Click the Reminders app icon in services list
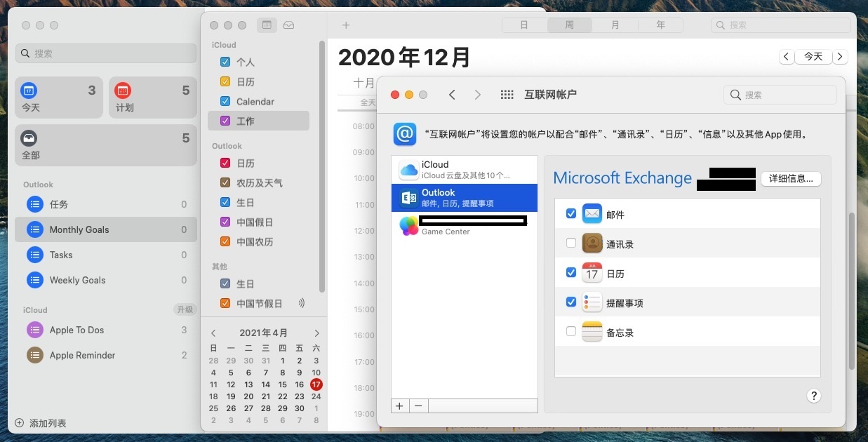Screen dimensions: 868x442 pyautogui.click(x=592, y=302)
